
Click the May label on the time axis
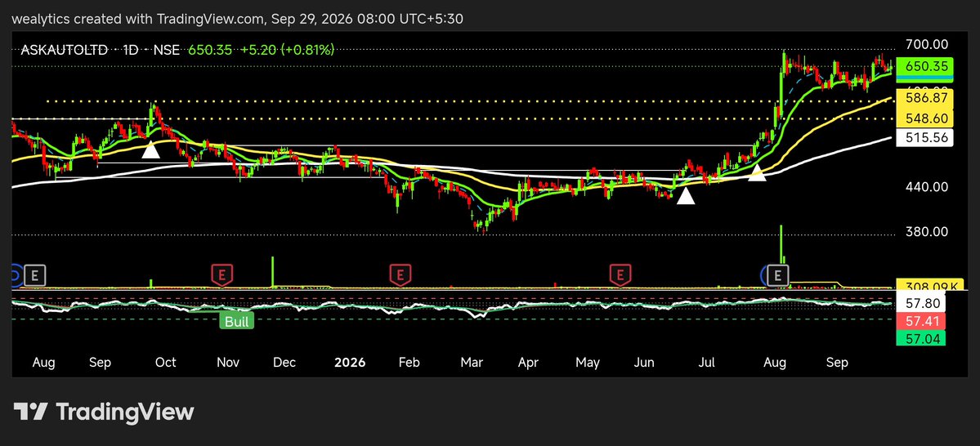[x=588, y=363]
